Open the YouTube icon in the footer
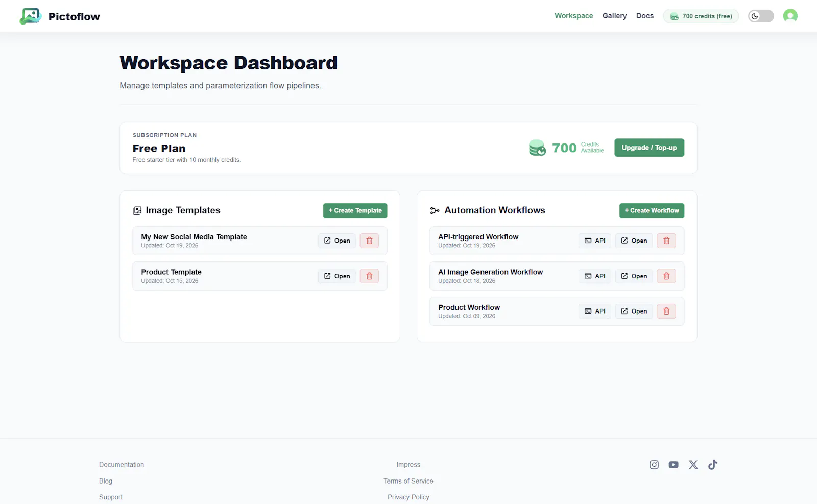 point(674,465)
